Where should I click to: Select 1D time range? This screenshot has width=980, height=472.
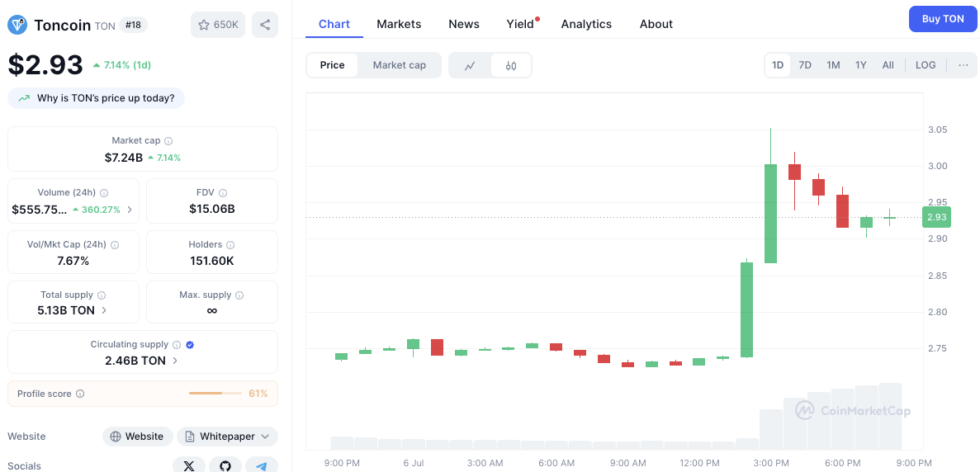[x=778, y=65]
